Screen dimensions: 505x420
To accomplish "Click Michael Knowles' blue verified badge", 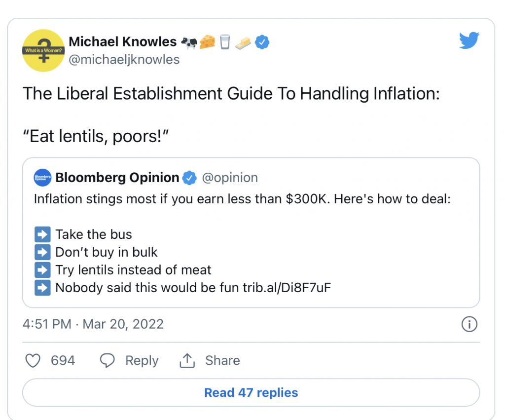I will 263,42.
